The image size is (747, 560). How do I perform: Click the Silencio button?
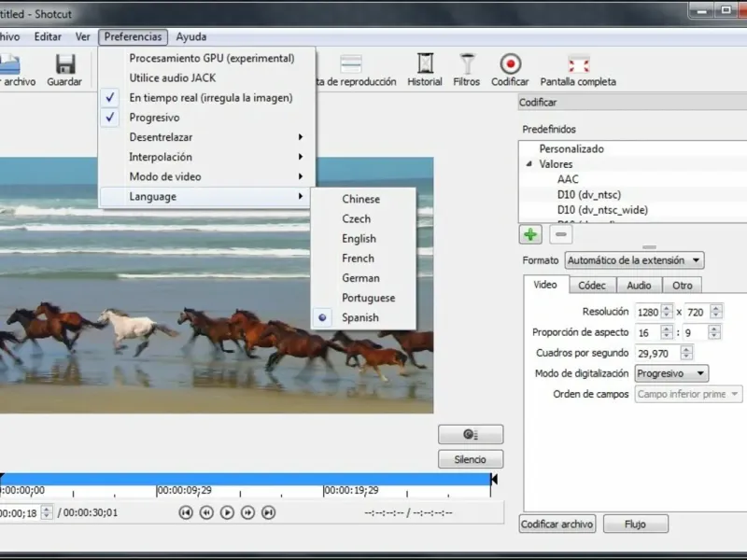pyautogui.click(x=471, y=459)
